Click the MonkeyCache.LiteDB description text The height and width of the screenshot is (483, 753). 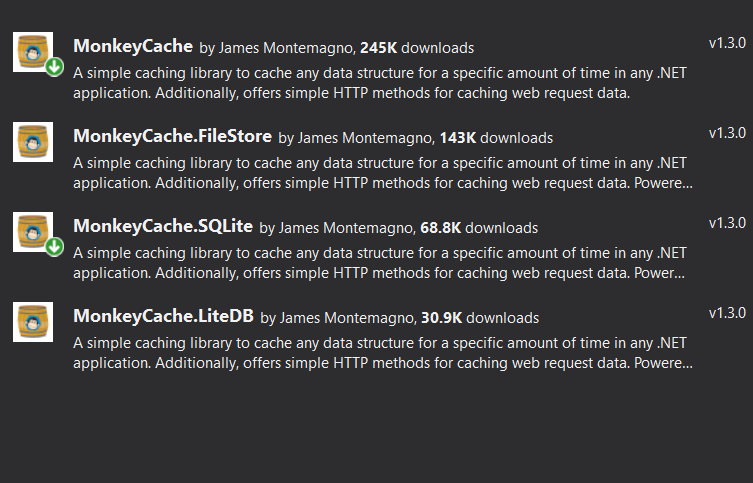(x=383, y=353)
